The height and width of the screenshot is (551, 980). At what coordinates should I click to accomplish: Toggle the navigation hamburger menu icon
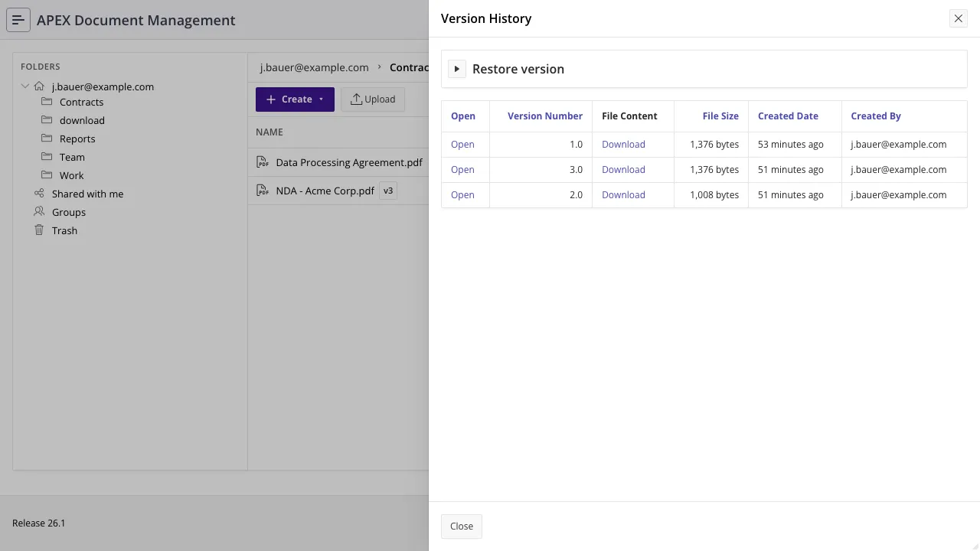click(x=18, y=20)
